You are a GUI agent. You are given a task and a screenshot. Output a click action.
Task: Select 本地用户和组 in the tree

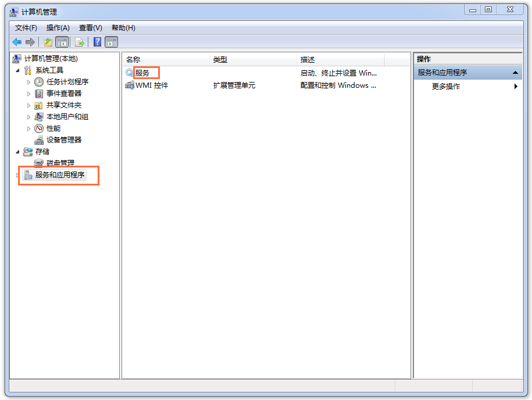(x=67, y=117)
